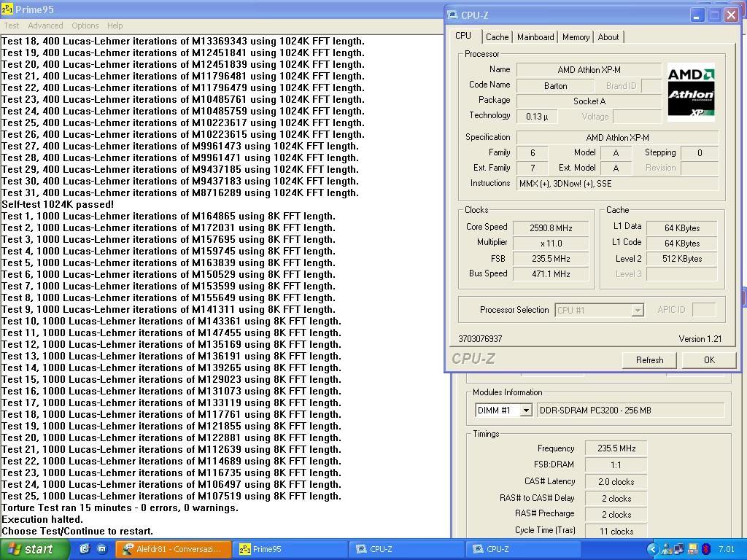
Task: Click the RAS# to CAS# Delay value 2 clocks
Action: [616, 499]
